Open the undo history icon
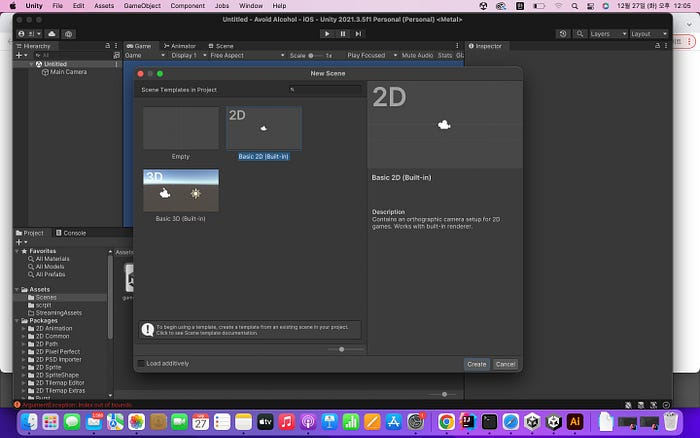 pyautogui.click(x=564, y=34)
